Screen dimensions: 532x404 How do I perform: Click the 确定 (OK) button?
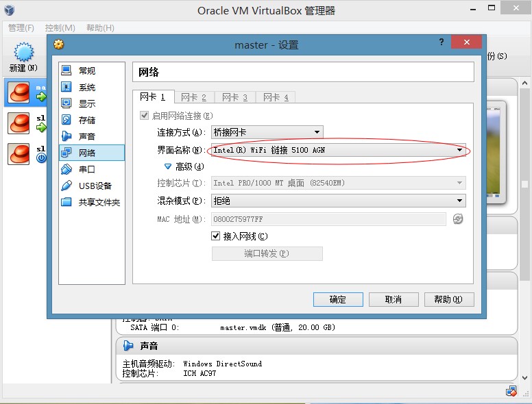click(x=338, y=300)
